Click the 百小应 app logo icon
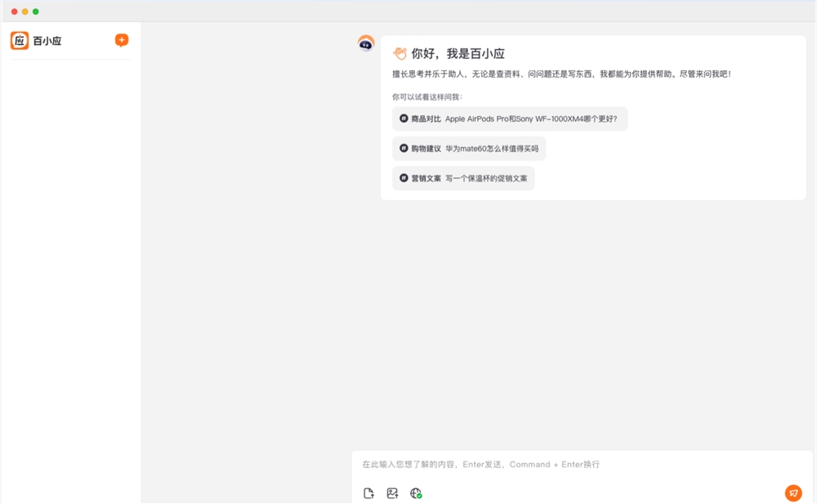Image resolution: width=817 pixels, height=504 pixels. click(x=18, y=39)
